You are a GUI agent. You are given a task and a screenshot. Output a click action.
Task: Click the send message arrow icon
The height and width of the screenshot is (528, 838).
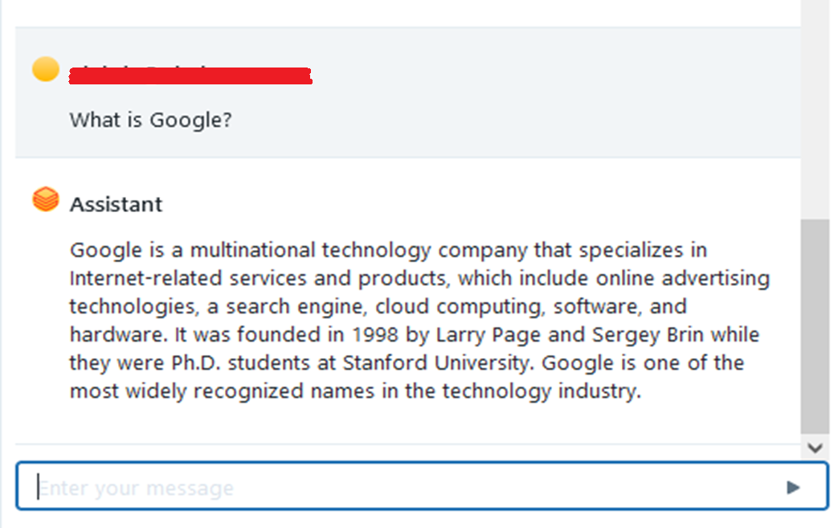tap(793, 487)
